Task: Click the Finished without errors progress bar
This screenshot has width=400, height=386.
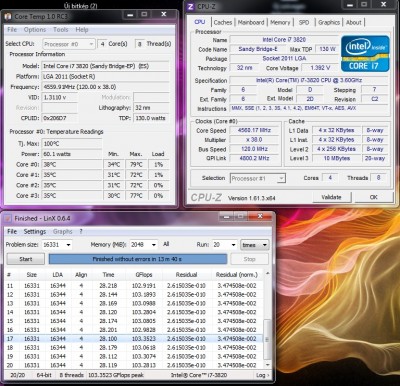Action: pyautogui.click(x=138, y=259)
